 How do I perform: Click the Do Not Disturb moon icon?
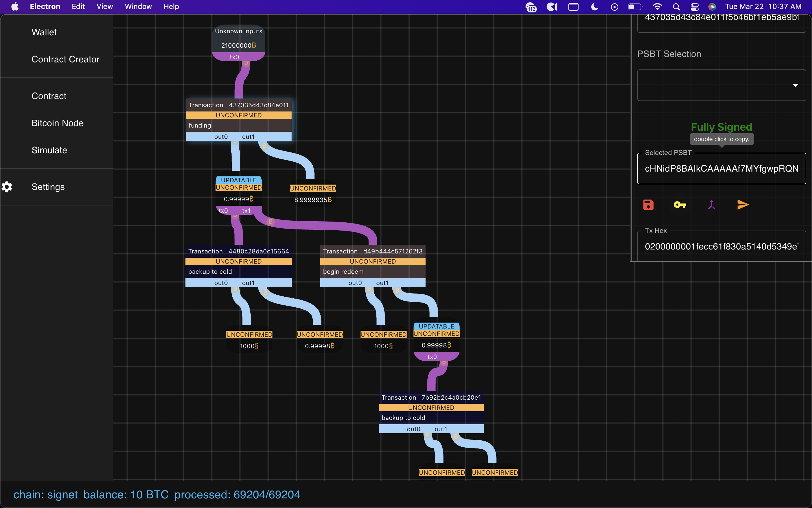(594, 6)
